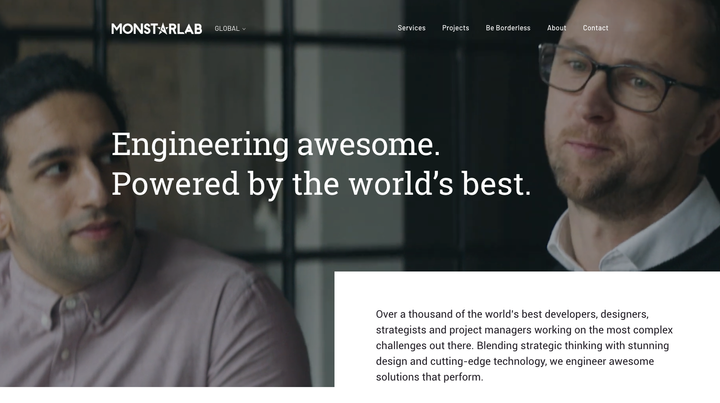Screen dimensions: 720x403
Task: Select the Contact navigation link
Action: click(596, 28)
